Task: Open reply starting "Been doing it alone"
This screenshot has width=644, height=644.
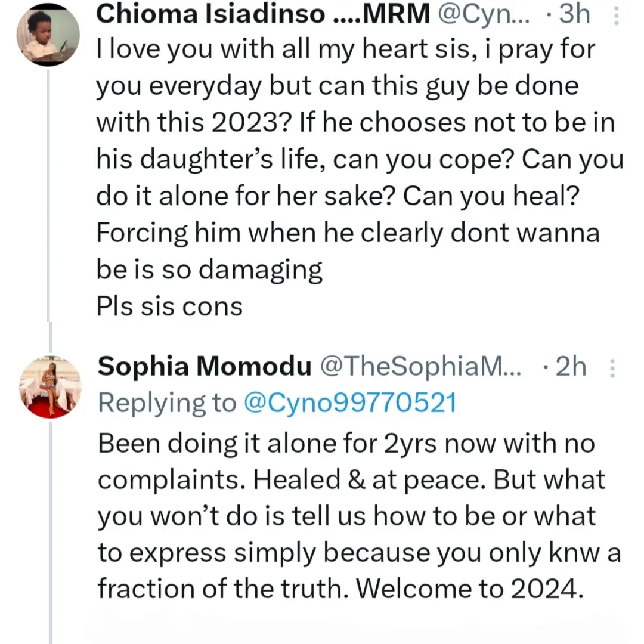Action: (x=346, y=444)
